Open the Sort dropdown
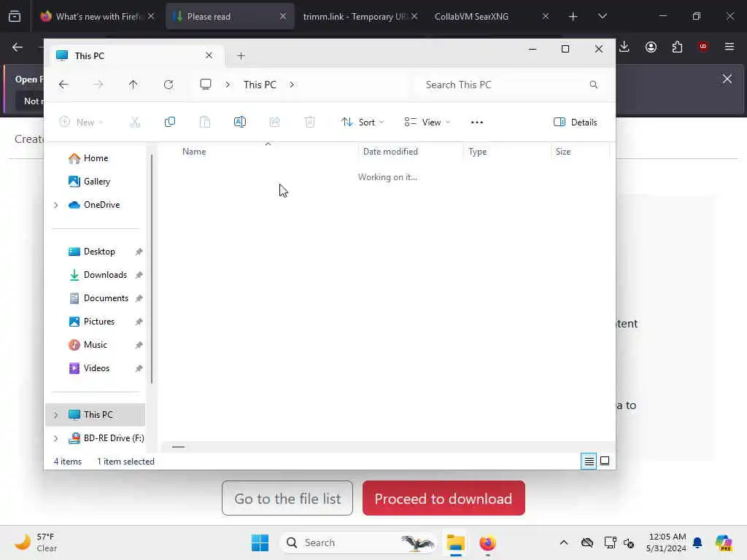Image resolution: width=747 pixels, height=560 pixels. pos(363,122)
